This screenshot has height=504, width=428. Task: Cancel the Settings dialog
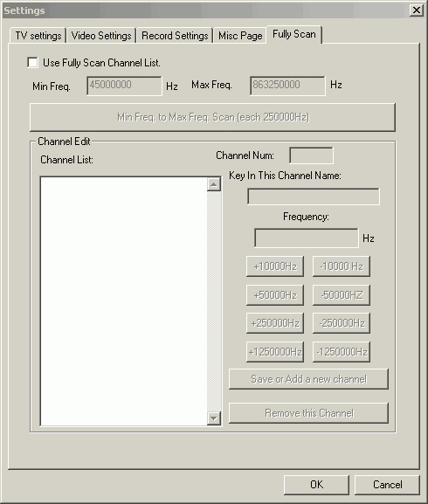(x=387, y=485)
